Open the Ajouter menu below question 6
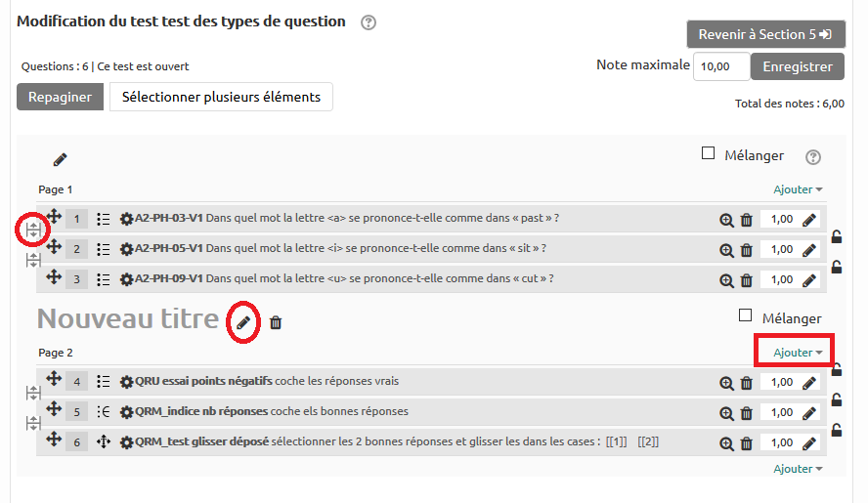Screen dimensions: 868x503 coord(798,469)
